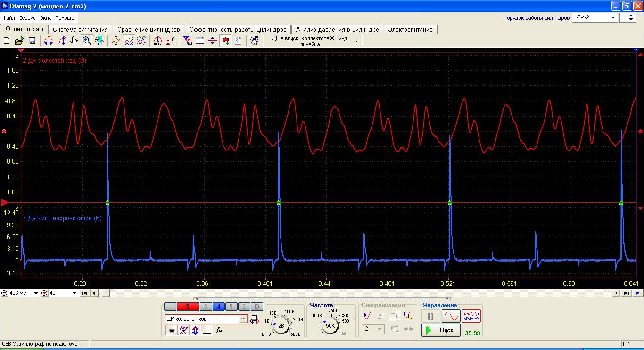The image size is (644, 350).
Task: Open the filter settings icon
Action: 187,41
